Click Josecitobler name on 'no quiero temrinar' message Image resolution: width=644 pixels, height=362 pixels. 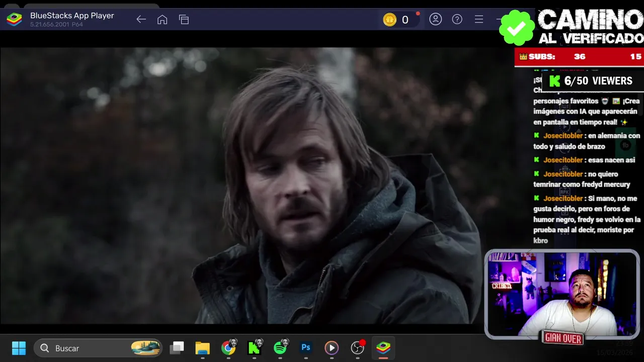(x=563, y=174)
